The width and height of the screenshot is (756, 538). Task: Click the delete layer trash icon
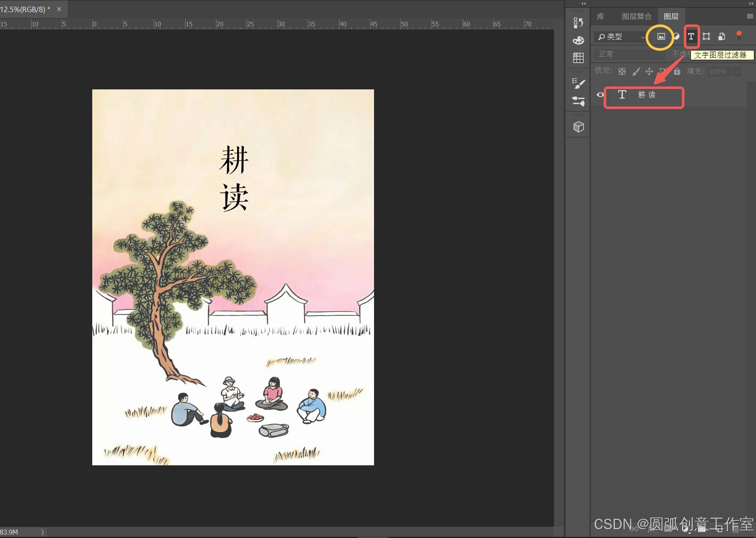pos(736,529)
